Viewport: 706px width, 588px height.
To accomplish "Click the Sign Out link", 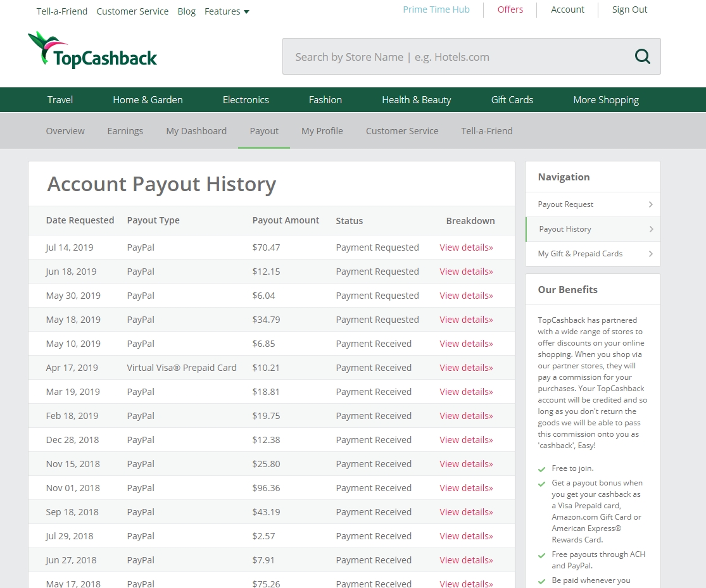I will click(629, 9).
